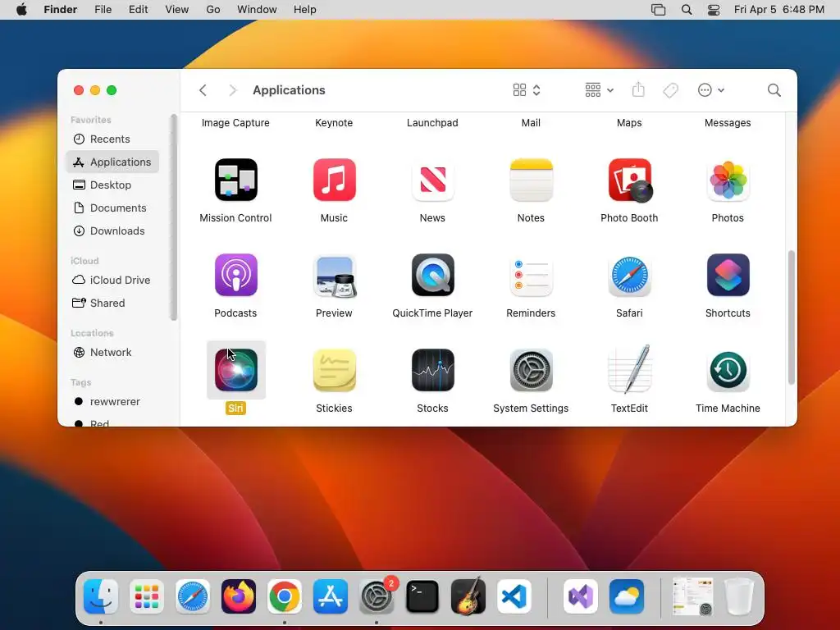Launch the App Store from the Dock
840x630 pixels.
point(331,596)
